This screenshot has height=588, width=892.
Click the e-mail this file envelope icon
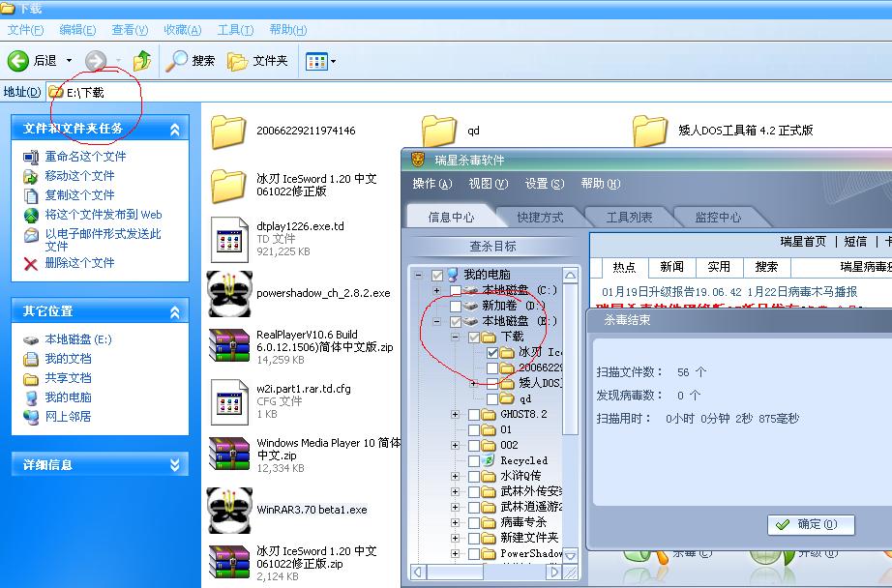pyautogui.click(x=31, y=235)
